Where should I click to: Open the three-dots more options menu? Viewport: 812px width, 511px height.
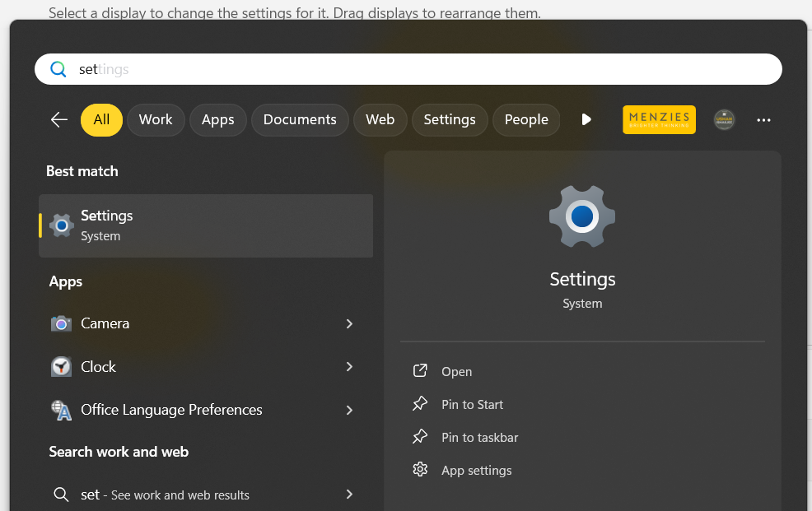763,120
